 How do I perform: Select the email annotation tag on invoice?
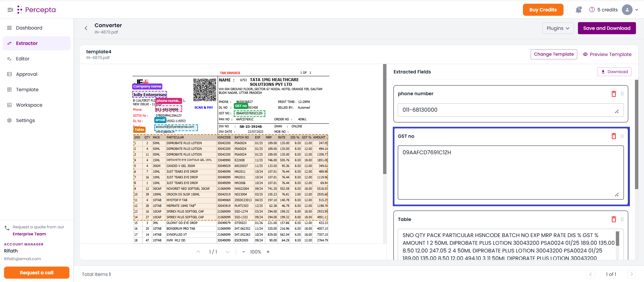pyautogui.click(x=160, y=120)
